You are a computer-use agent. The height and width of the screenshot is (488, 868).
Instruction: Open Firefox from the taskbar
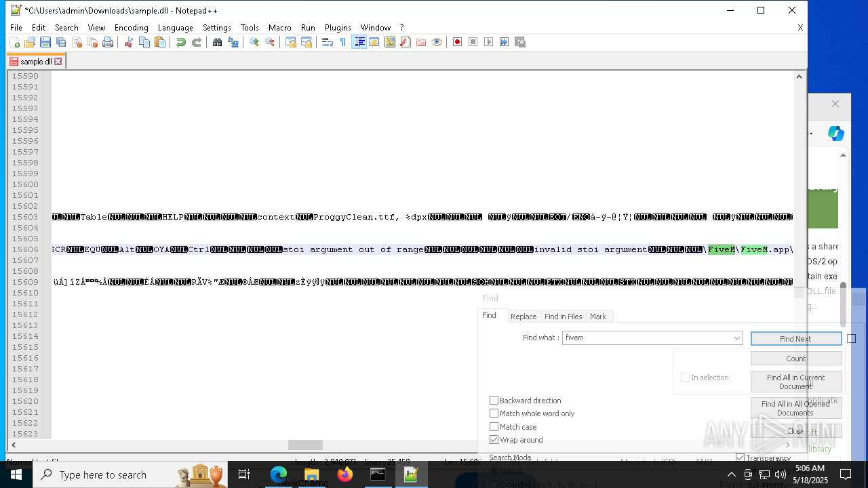point(344,474)
